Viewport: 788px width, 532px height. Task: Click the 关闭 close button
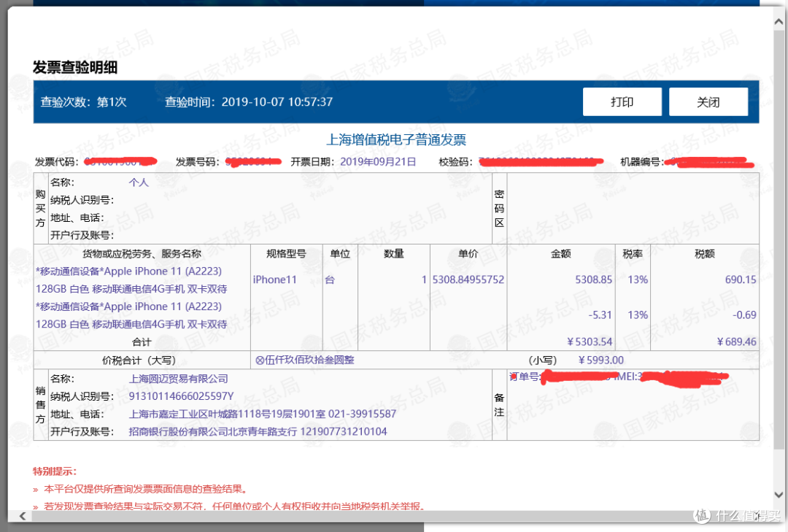click(708, 102)
